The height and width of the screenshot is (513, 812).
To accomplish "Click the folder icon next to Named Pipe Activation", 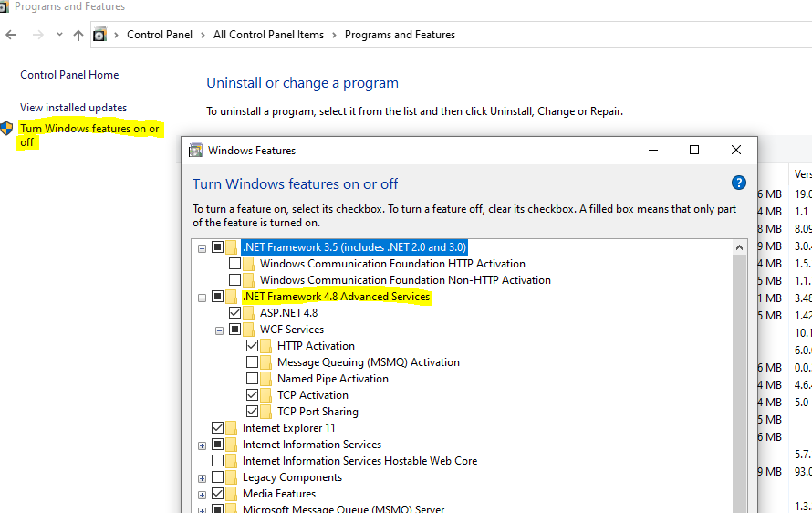I will pyautogui.click(x=266, y=378).
